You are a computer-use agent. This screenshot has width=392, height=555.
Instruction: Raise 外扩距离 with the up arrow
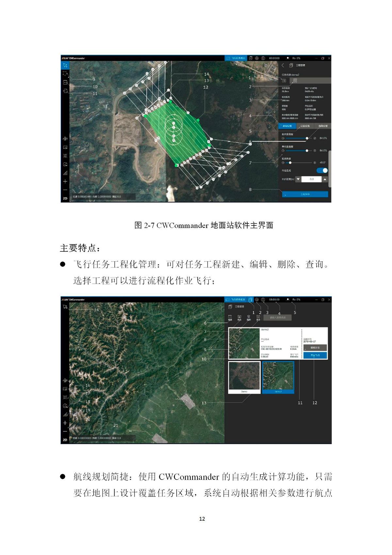tap(325, 179)
